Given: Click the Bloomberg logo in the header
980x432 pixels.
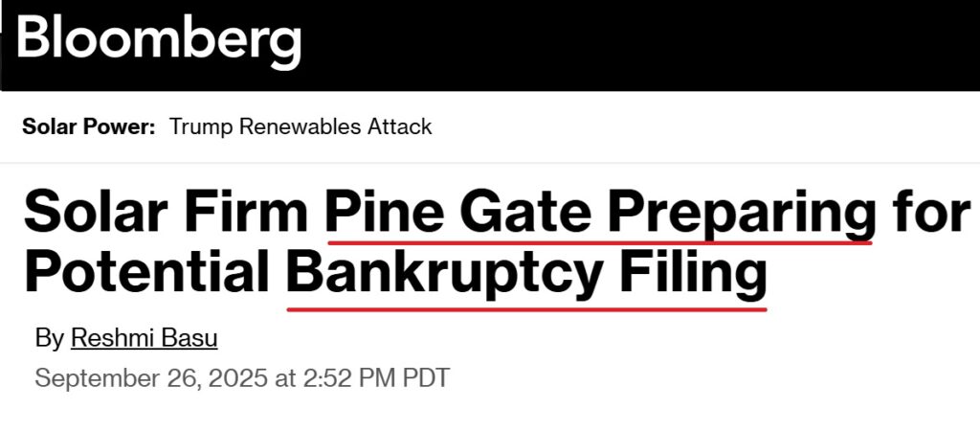Looking at the screenshot, I should pyautogui.click(x=158, y=40).
